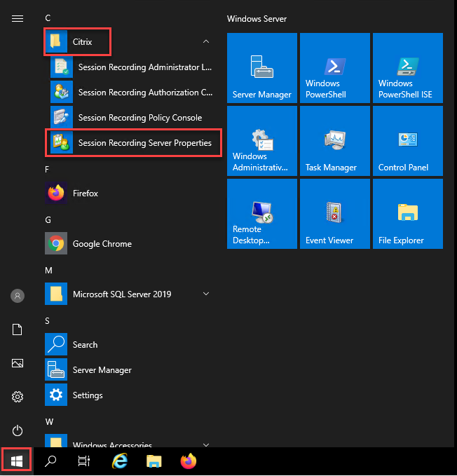Click the letter F section header

coord(47,169)
